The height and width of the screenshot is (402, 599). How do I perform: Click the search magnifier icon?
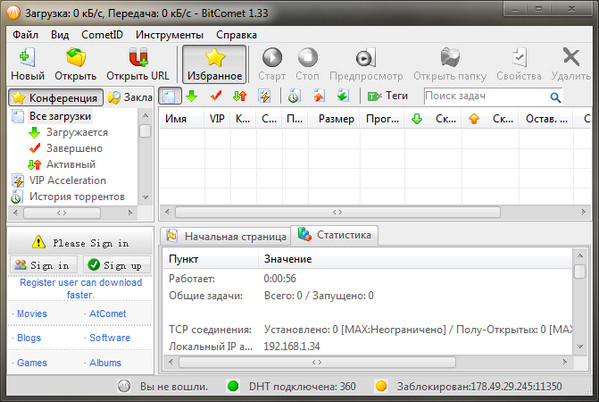point(555,97)
